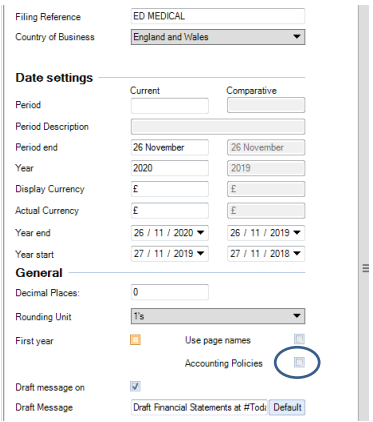Edit the Draft Message text field
Image resolution: width=373 pixels, height=422 pixels.
pos(199,407)
